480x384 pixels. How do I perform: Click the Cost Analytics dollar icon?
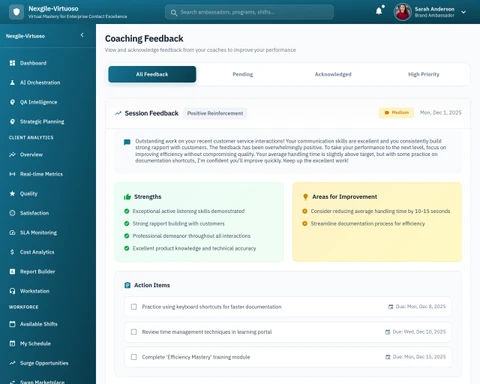[x=12, y=252]
